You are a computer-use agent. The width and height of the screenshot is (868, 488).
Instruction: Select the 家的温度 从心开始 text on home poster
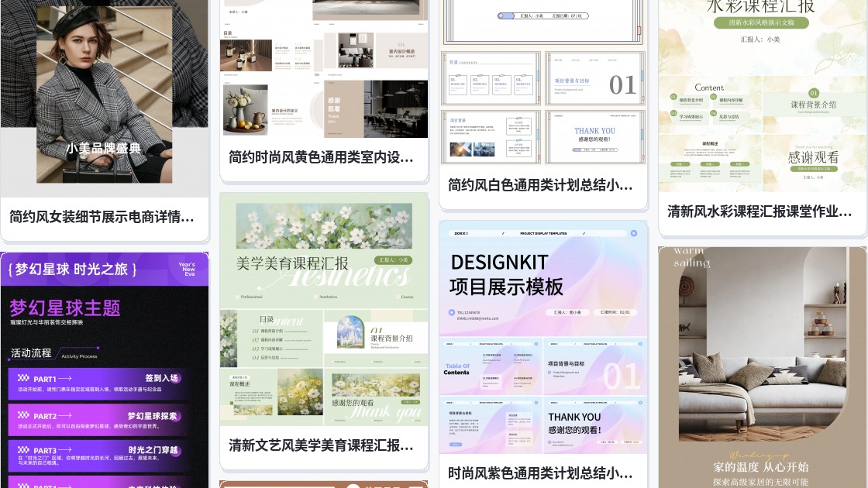(x=760, y=467)
